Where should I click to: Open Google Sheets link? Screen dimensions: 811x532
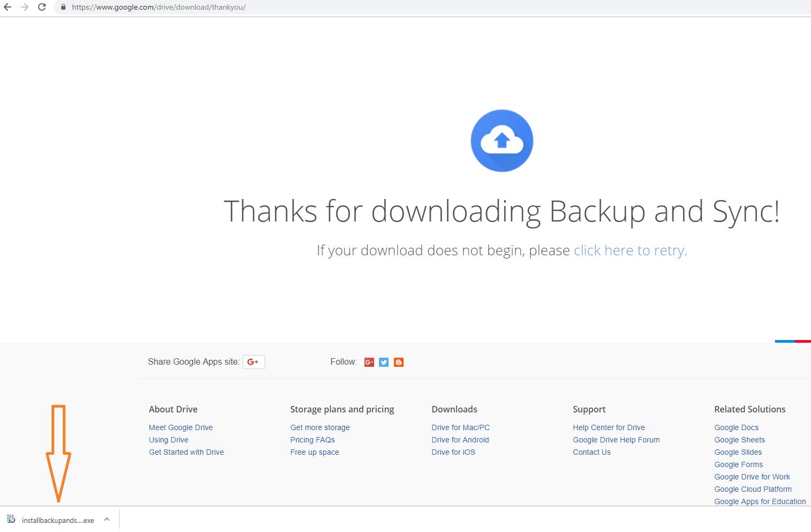point(740,440)
